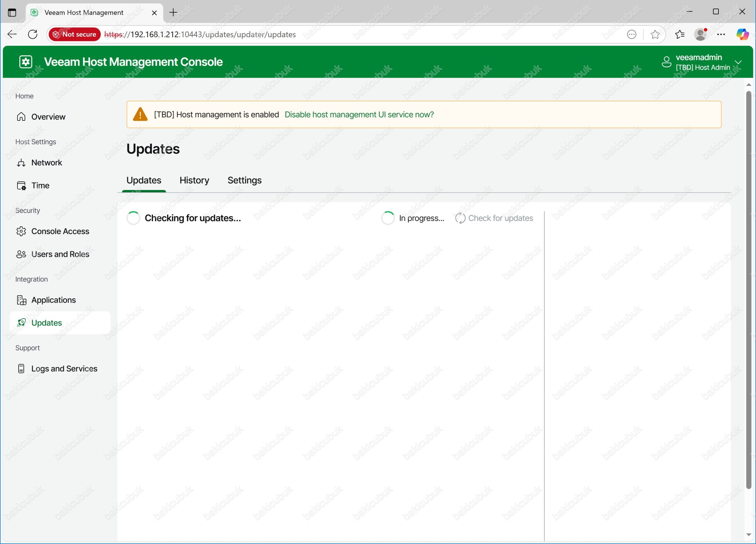Click the Checking for updates spinner

click(133, 218)
